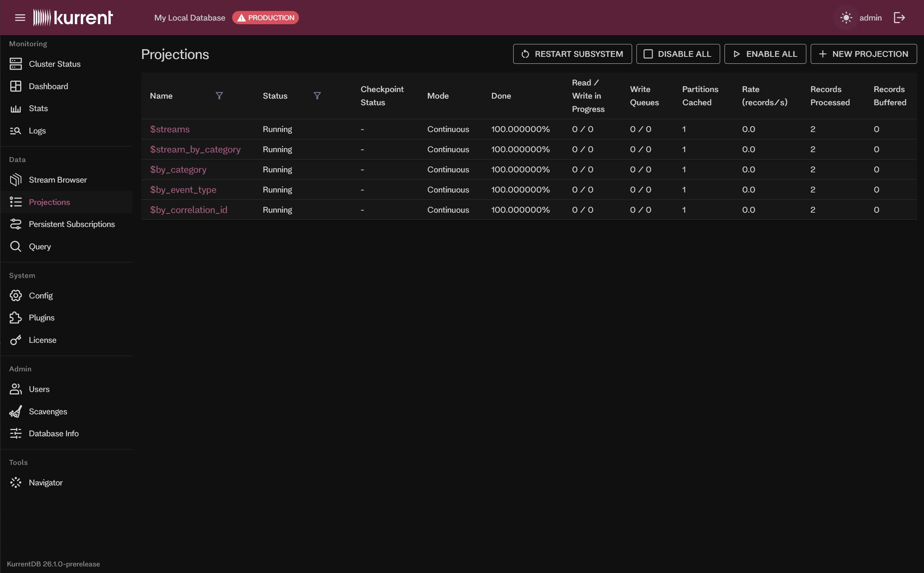The width and height of the screenshot is (924, 573).
Task: Go to Stats page
Action: [38, 109]
